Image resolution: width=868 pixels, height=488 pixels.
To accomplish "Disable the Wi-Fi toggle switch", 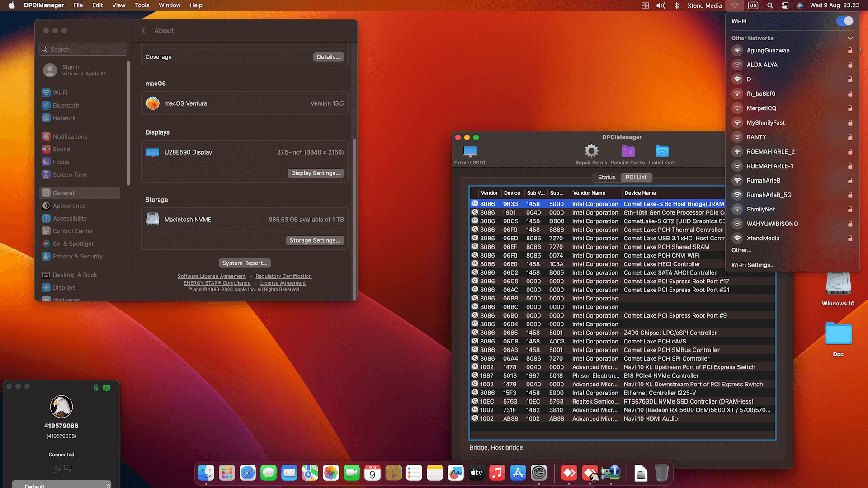I will click(844, 21).
